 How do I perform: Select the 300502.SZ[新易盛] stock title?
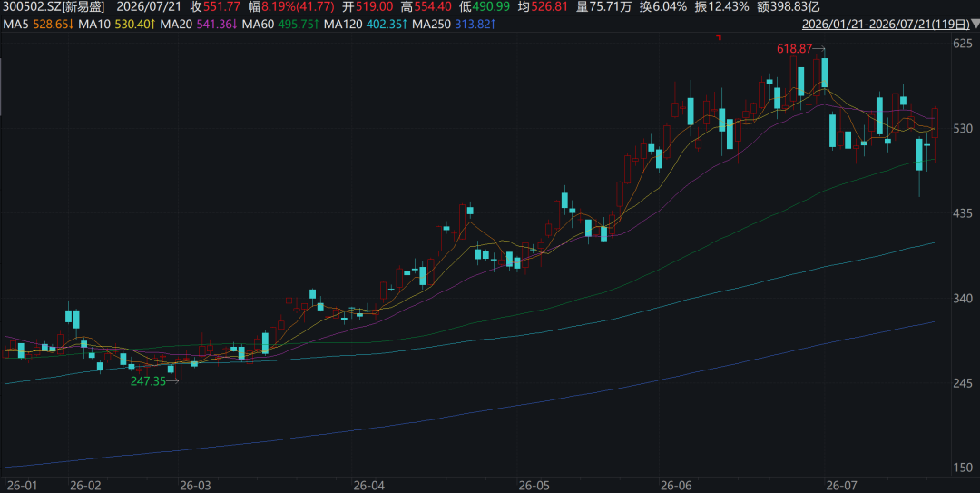54,7
